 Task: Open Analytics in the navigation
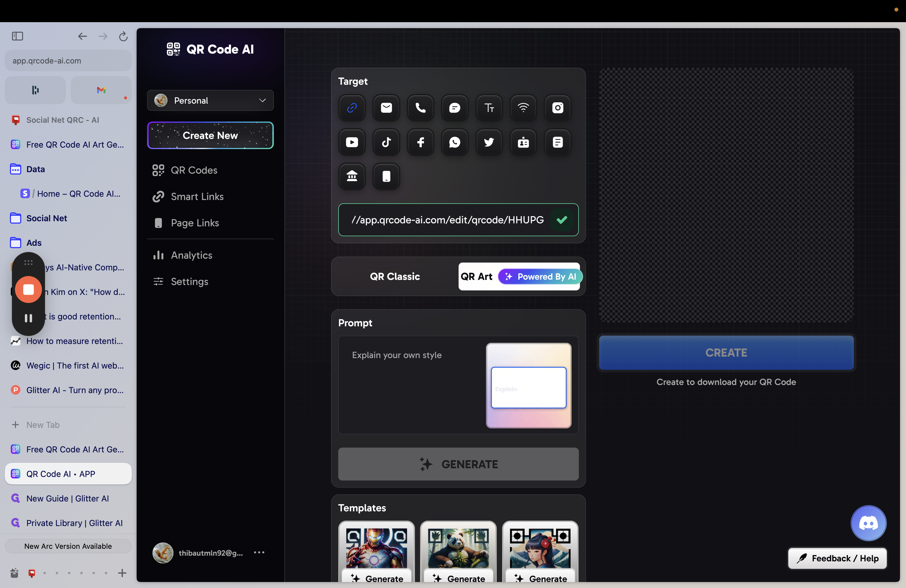(182, 255)
